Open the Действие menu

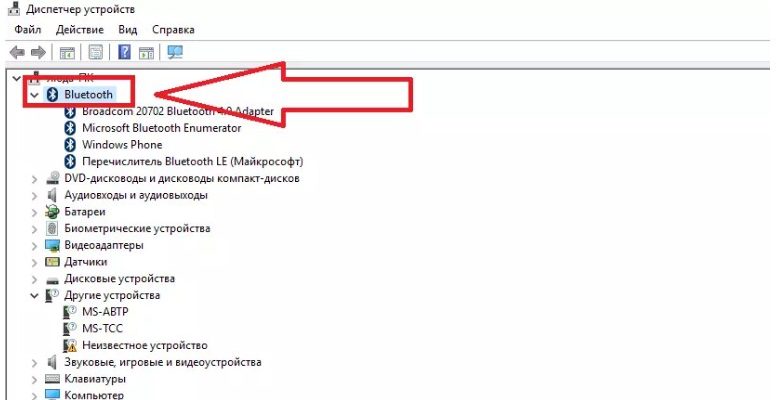[80, 30]
